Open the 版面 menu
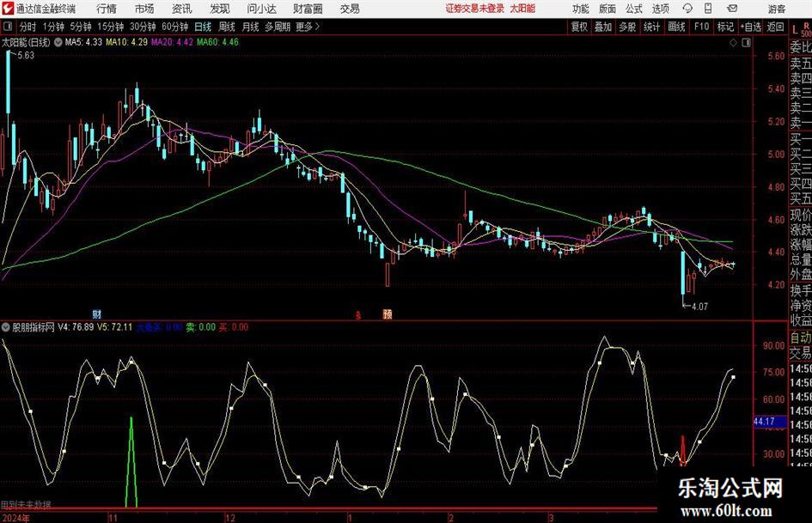This screenshot has height=523, width=812. point(607,9)
